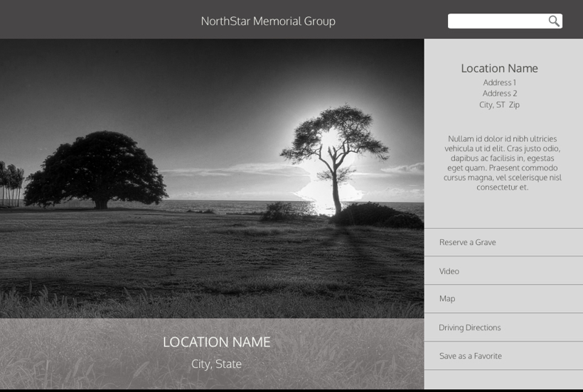The height and width of the screenshot is (392, 583).
Task: Select Driving Directions in the sidebar
Action: point(470,327)
